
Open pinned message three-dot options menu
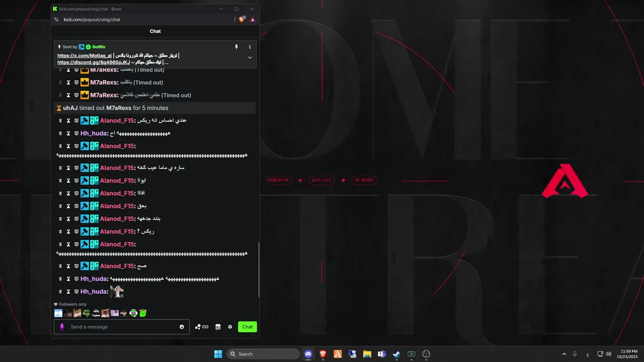(x=250, y=47)
